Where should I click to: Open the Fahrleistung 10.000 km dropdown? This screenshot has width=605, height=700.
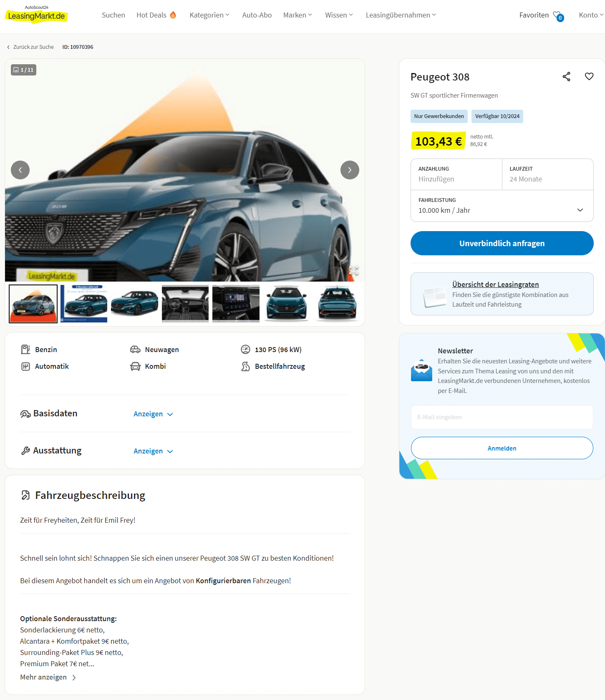tap(502, 206)
